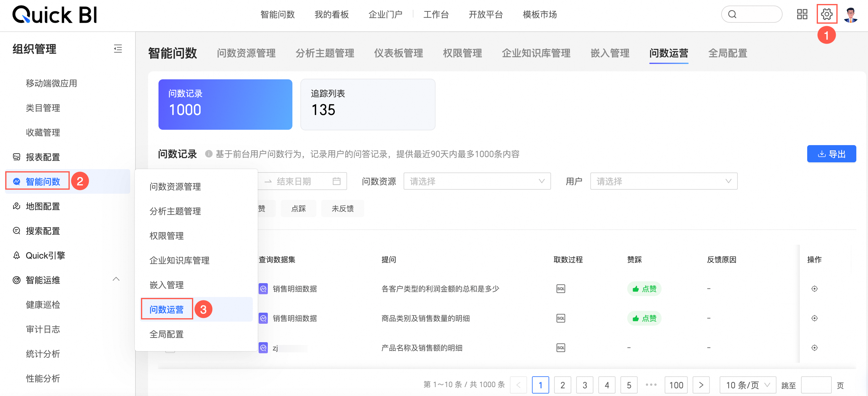
Task: Click track icon for 产品名称及销售额 row
Action: (814, 347)
